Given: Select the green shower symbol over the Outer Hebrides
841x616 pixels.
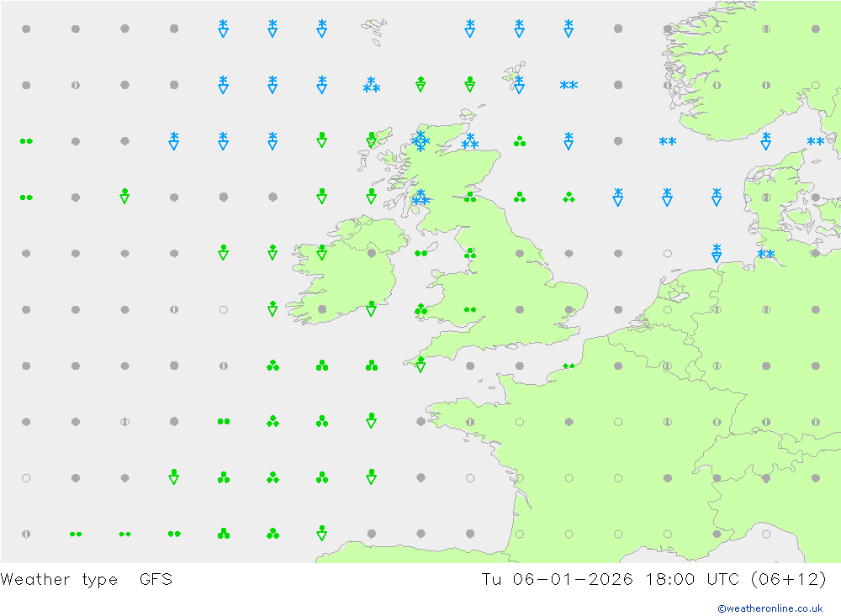Looking at the screenshot, I should pyautogui.click(x=371, y=140).
